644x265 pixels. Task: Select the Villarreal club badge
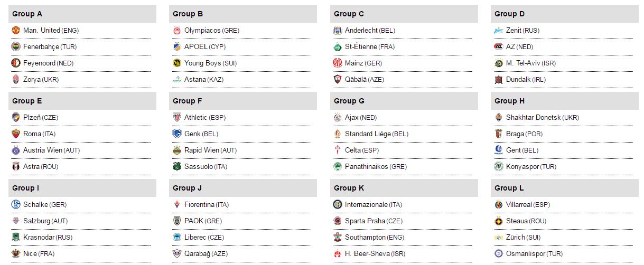click(x=498, y=205)
